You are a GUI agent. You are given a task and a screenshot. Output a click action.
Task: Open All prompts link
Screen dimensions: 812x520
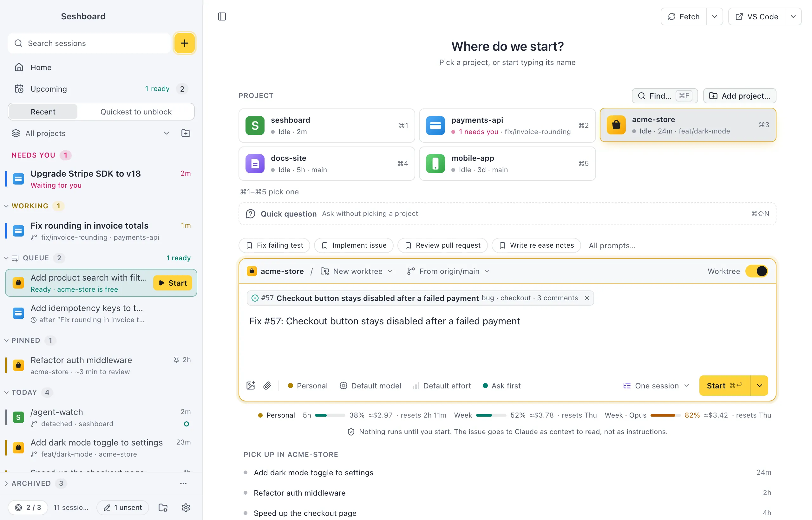click(x=612, y=245)
